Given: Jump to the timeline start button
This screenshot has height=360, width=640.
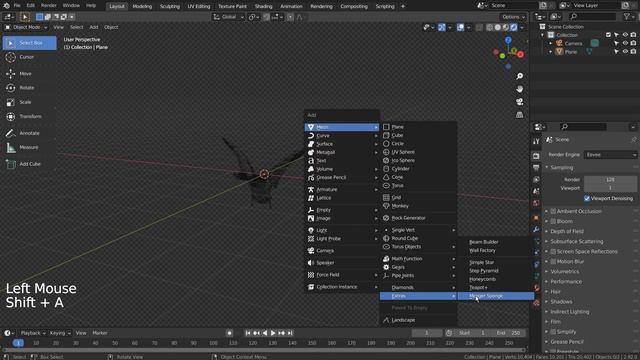Looking at the screenshot, I should [x=247, y=333].
